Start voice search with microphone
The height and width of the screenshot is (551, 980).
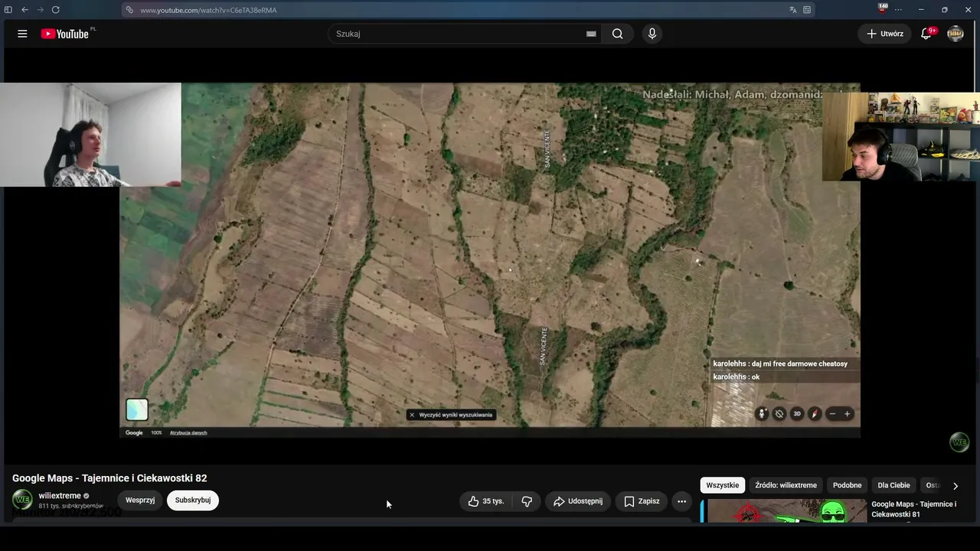tap(652, 34)
